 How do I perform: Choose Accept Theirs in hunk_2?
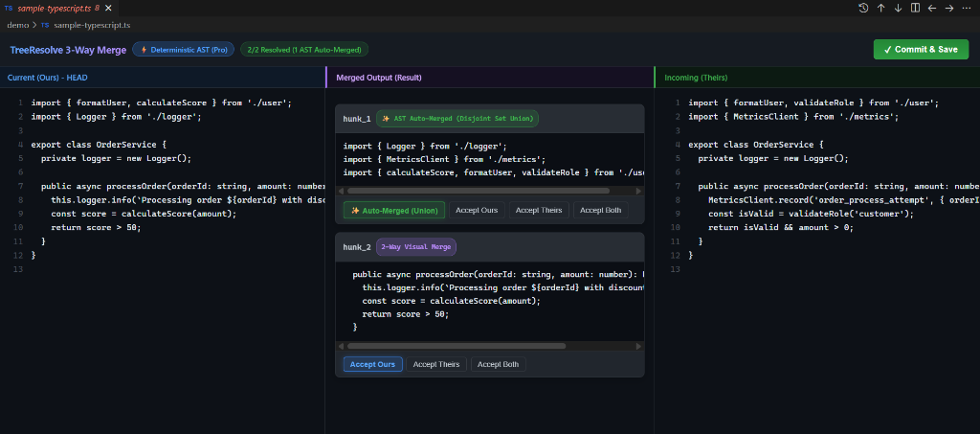click(435, 364)
